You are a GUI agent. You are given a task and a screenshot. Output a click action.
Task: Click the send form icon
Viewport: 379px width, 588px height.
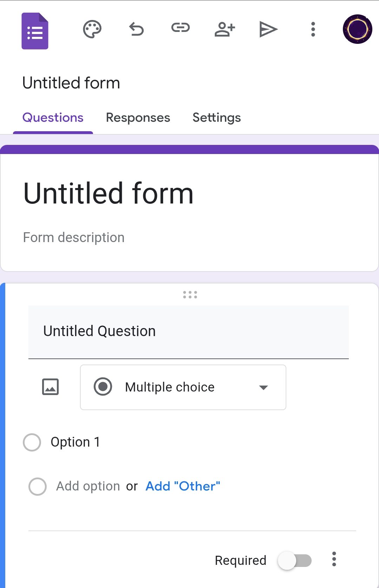click(x=268, y=29)
